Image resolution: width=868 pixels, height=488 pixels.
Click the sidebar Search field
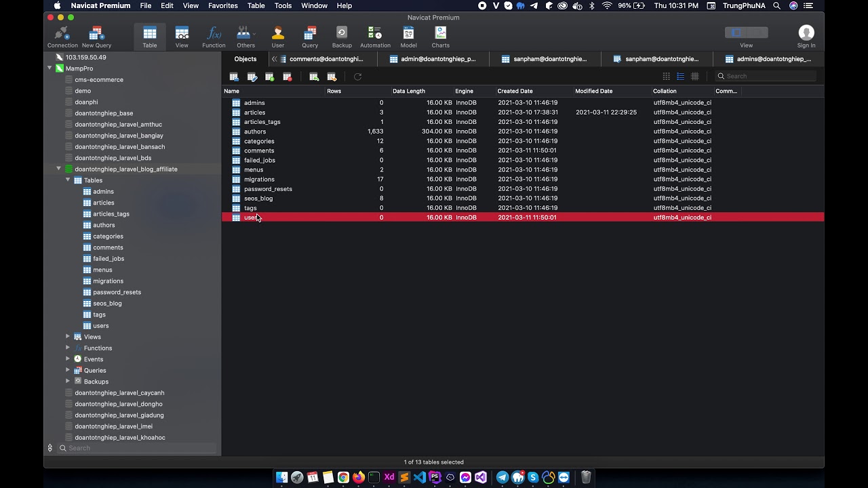point(137,448)
